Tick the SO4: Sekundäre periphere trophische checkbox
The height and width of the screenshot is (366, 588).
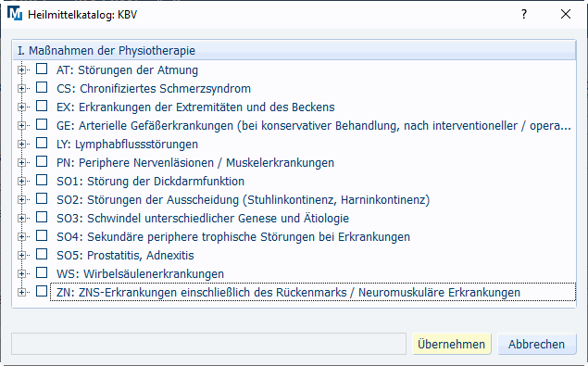pos(42,235)
